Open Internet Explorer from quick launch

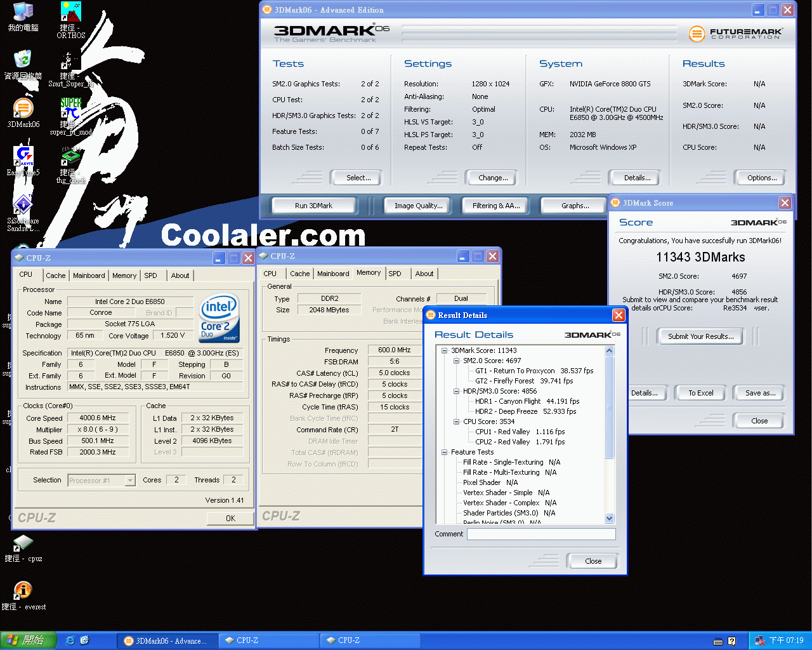[x=70, y=640]
